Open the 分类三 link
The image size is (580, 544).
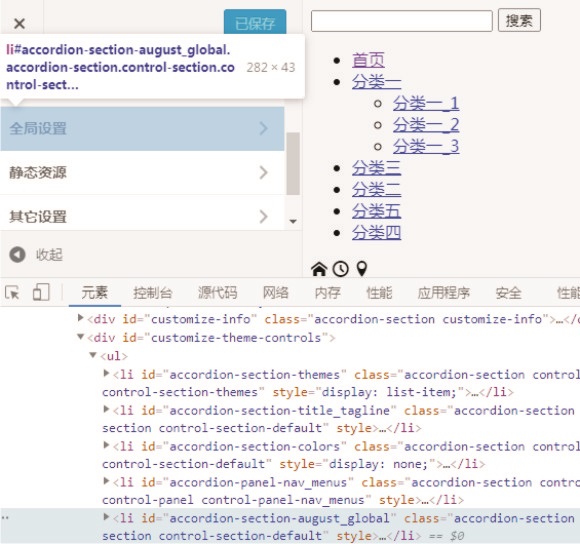point(376,168)
